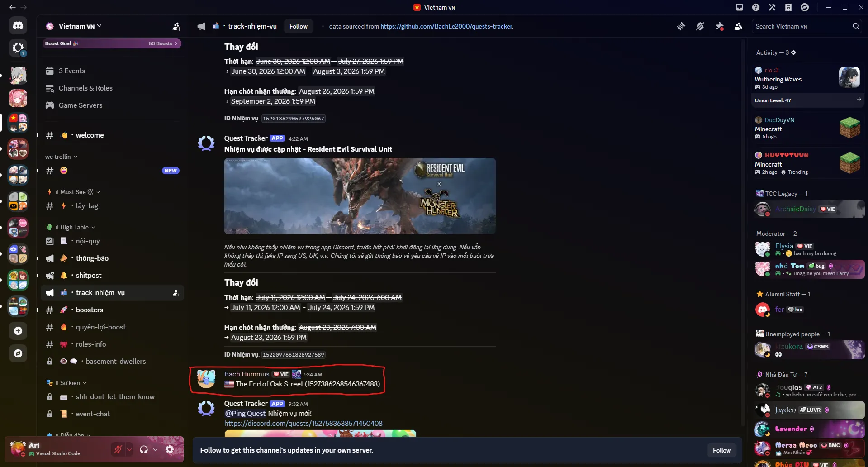Screen dimensions: 868x467
Task: Open discord.com/quests link in message
Action: click(304, 424)
